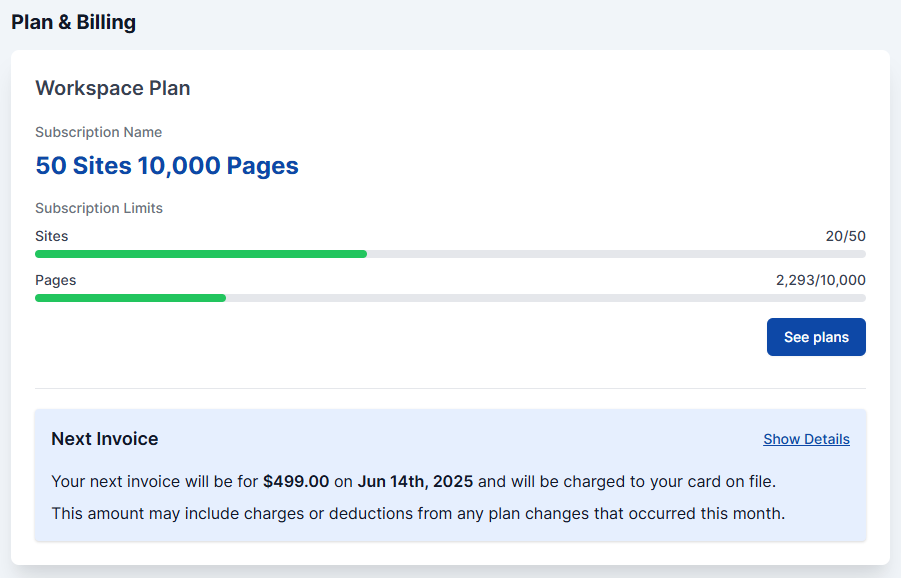Click the 2,293/10,000 pages usage count
The image size is (901, 578).
(820, 280)
